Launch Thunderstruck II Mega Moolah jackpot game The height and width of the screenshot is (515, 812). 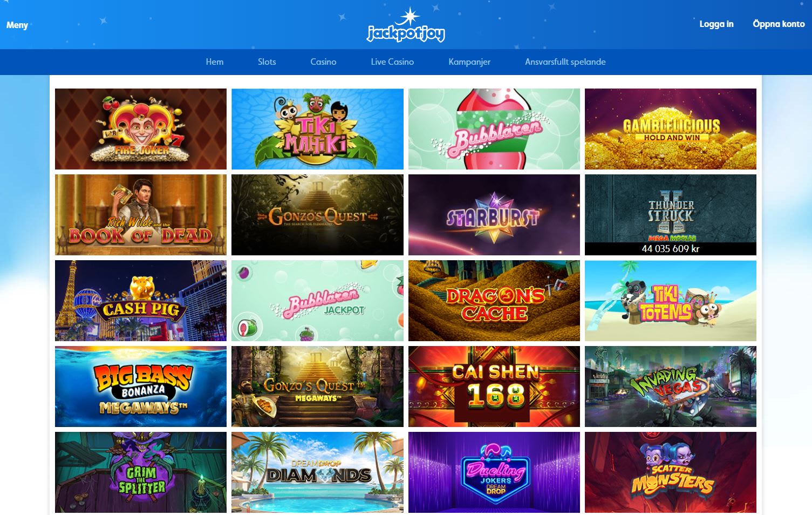671,215
